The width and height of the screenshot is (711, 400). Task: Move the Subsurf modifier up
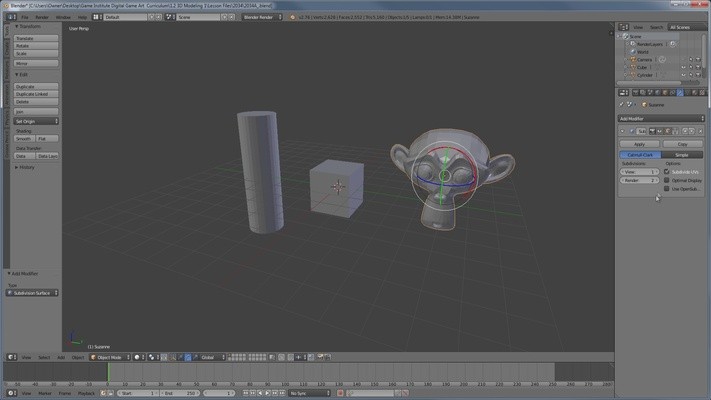point(685,131)
